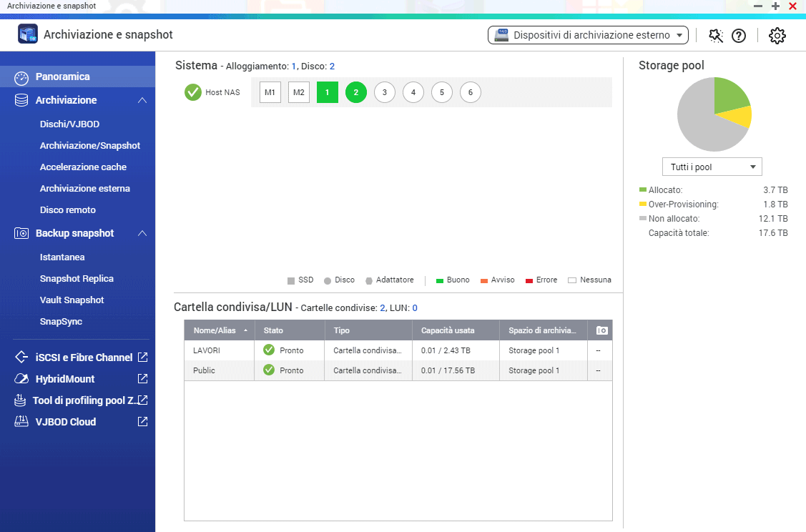Click the snapshot camera column header icon

601,330
